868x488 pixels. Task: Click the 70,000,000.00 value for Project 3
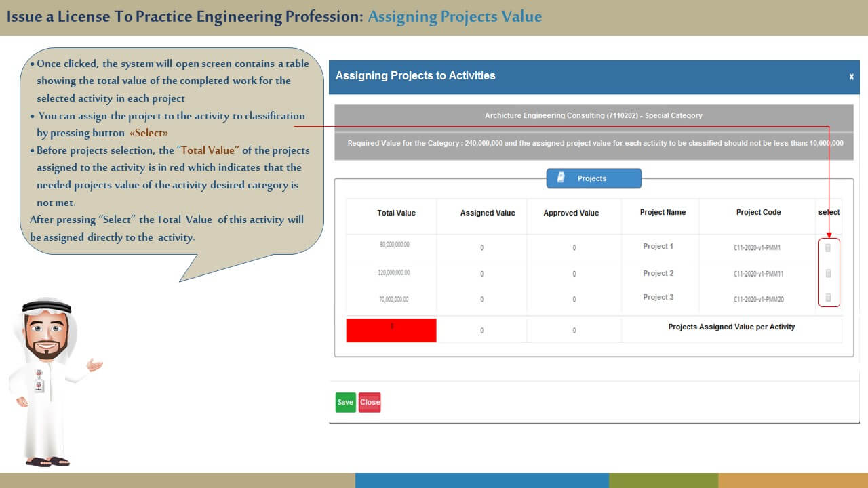(394, 299)
